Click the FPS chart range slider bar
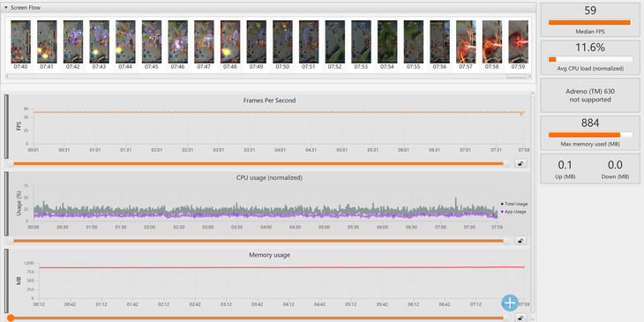 point(258,163)
